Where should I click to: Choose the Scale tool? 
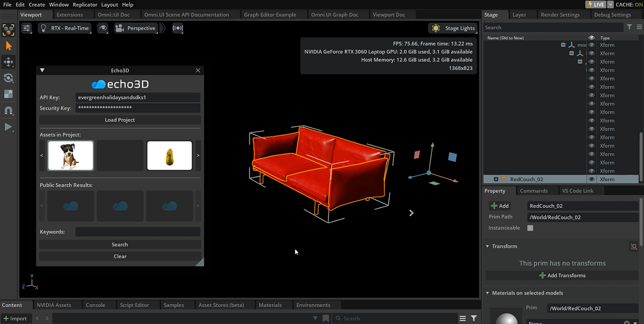pos(8,94)
